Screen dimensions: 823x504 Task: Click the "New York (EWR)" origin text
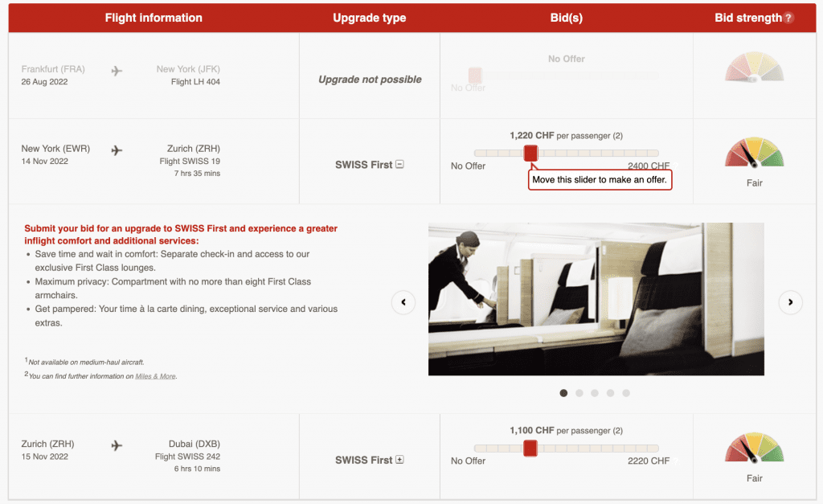point(55,149)
